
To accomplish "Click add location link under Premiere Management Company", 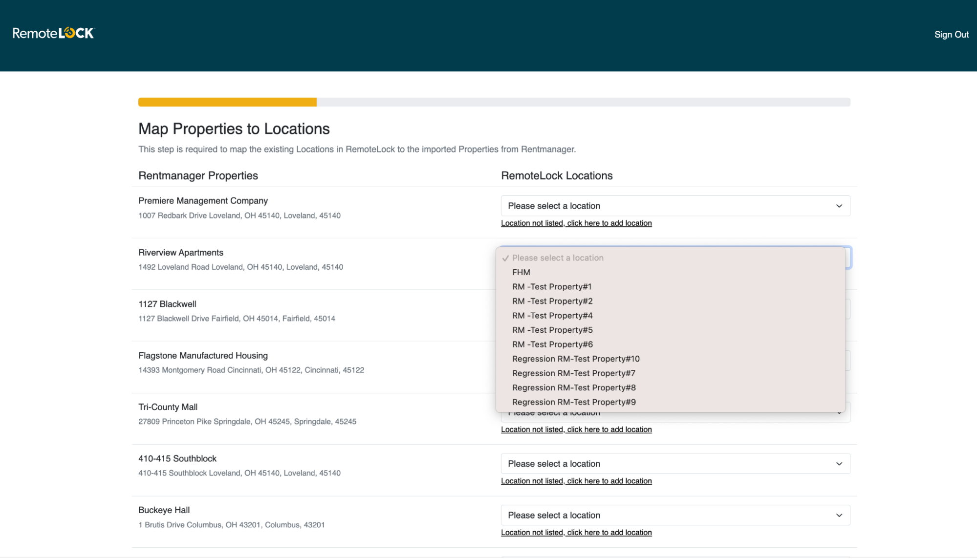I will tap(576, 223).
